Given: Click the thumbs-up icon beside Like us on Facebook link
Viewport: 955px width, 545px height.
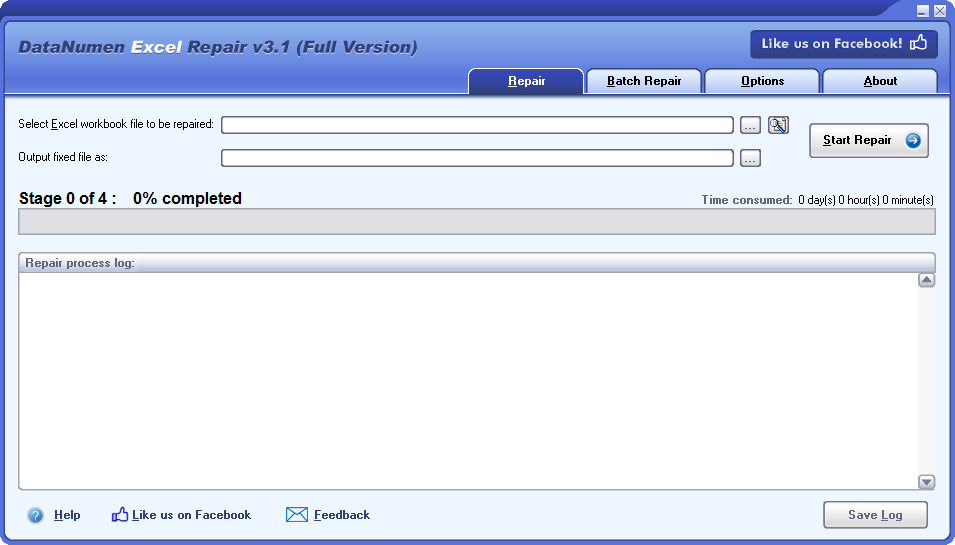Looking at the screenshot, I should click(120, 515).
